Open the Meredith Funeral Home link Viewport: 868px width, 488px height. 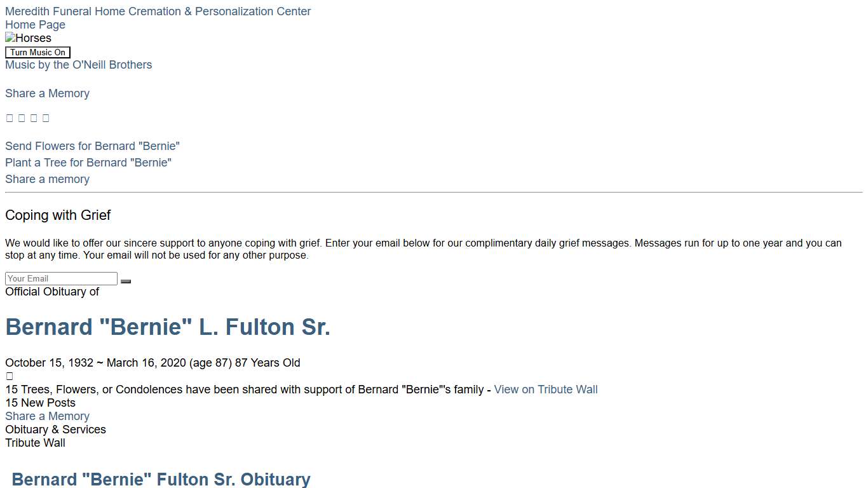pos(158,11)
